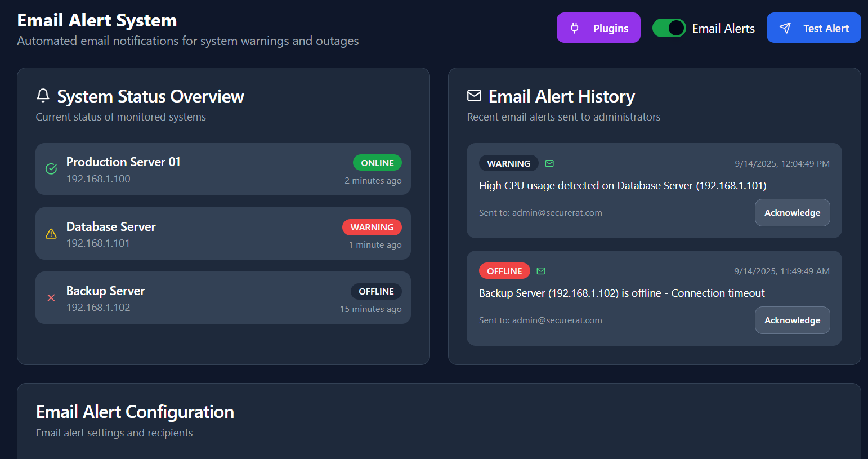Click the green mail icon next to OFFLINE alert
The height and width of the screenshot is (459, 868).
541,271
